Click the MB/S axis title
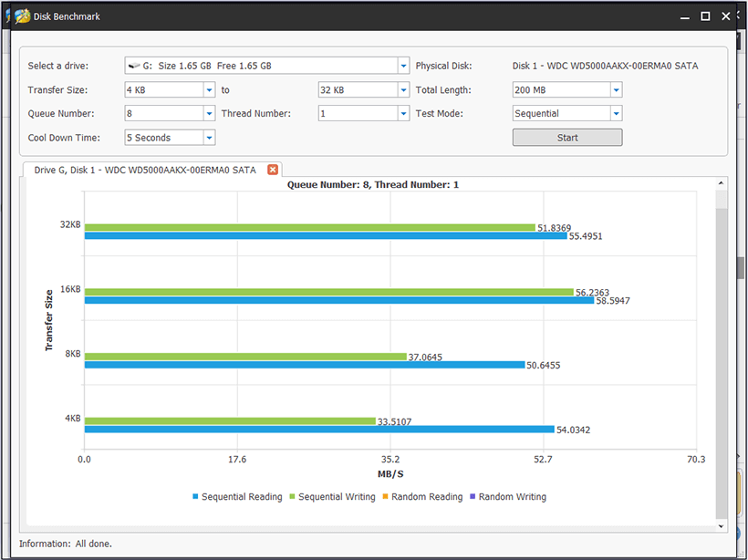The height and width of the screenshot is (560, 748). pyautogui.click(x=390, y=473)
